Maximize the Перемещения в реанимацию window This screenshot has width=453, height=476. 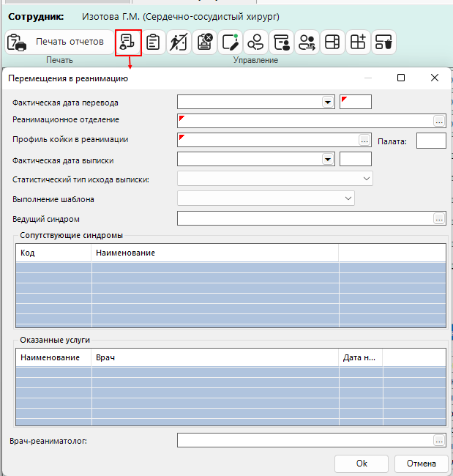point(401,78)
